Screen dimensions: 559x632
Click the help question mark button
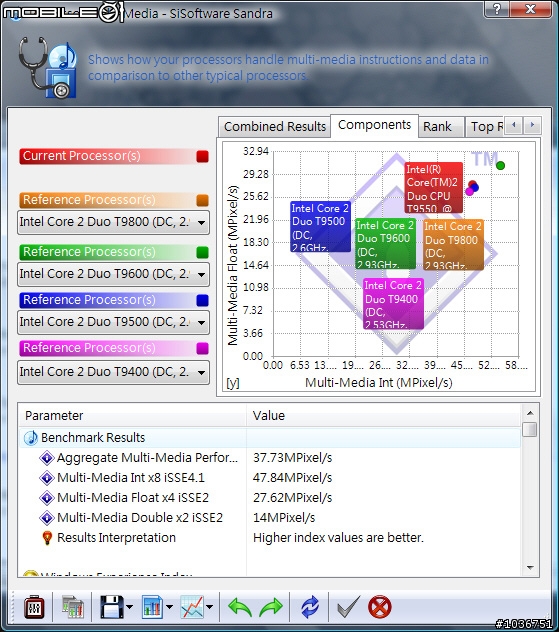click(497, 8)
